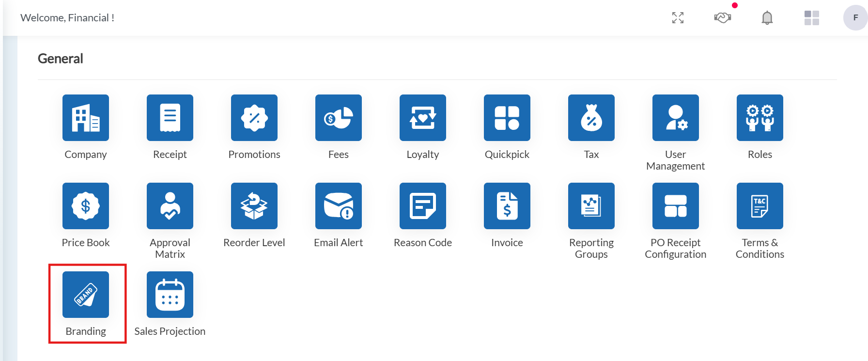868x361 pixels.
Task: Open the Terms & Conditions icon
Action: 760,206
